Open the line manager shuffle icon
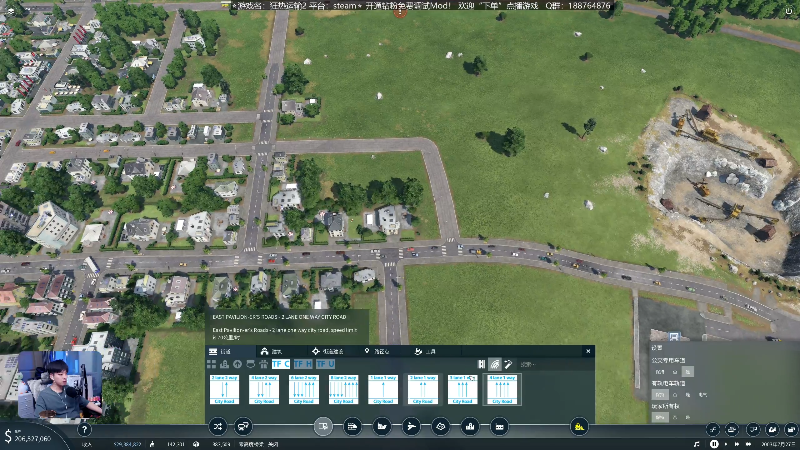 (x=218, y=427)
